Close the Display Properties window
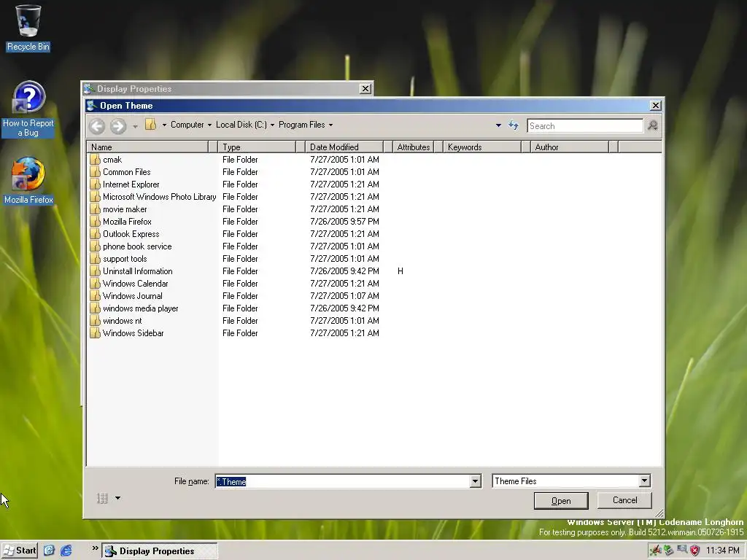The width and height of the screenshot is (747, 560). tap(365, 88)
